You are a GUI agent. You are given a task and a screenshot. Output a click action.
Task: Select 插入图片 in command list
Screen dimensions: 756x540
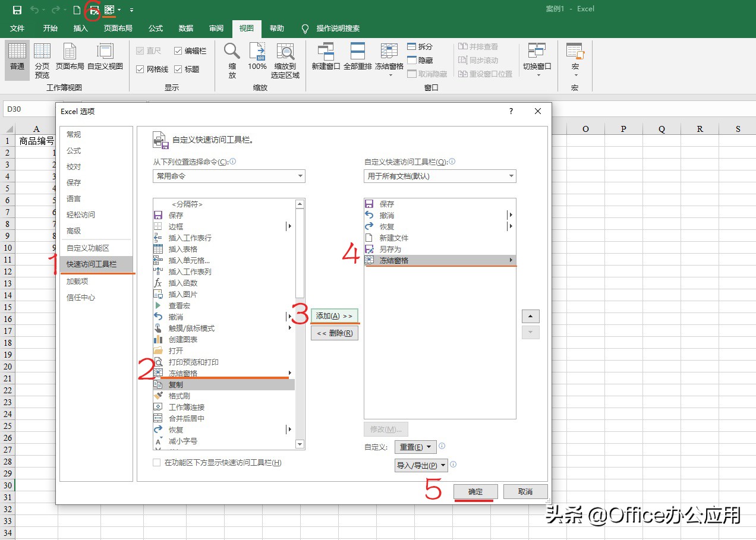click(x=223, y=294)
